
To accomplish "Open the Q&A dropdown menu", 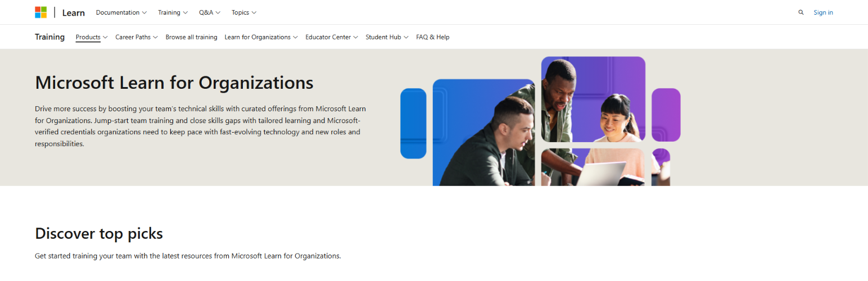I will (x=210, y=12).
